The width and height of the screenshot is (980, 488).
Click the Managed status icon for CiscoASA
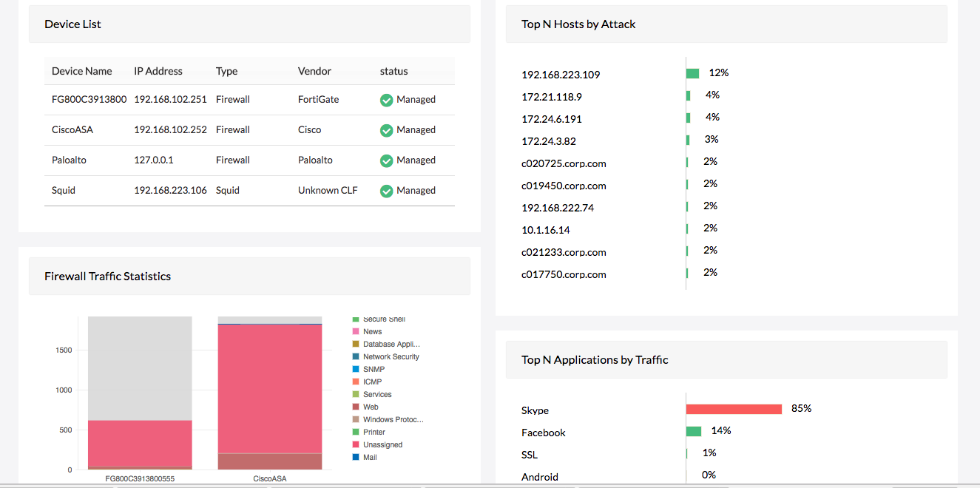(x=386, y=130)
